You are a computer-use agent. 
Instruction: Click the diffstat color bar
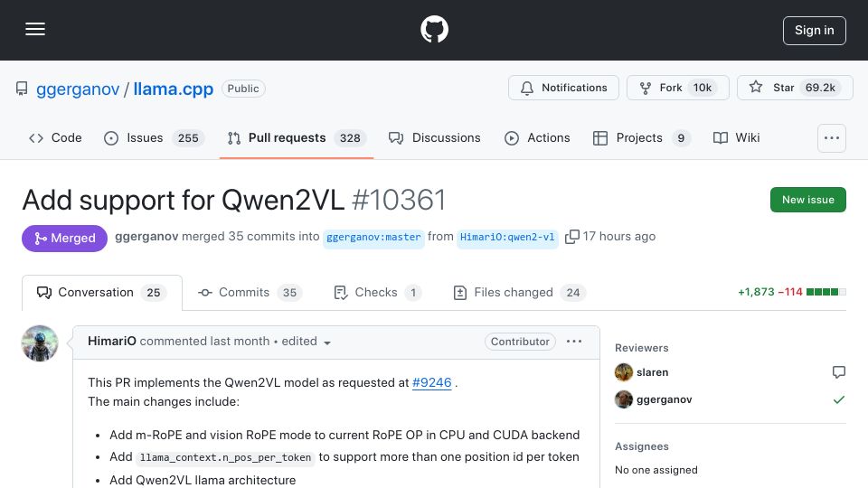826,292
